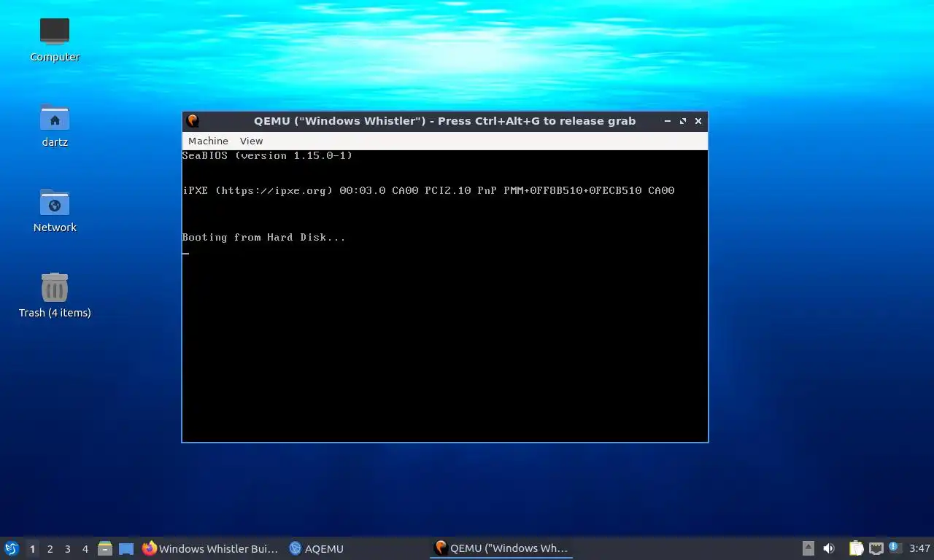
Task: Click the 'Booting from Hard Disk...' line
Action: click(x=263, y=237)
